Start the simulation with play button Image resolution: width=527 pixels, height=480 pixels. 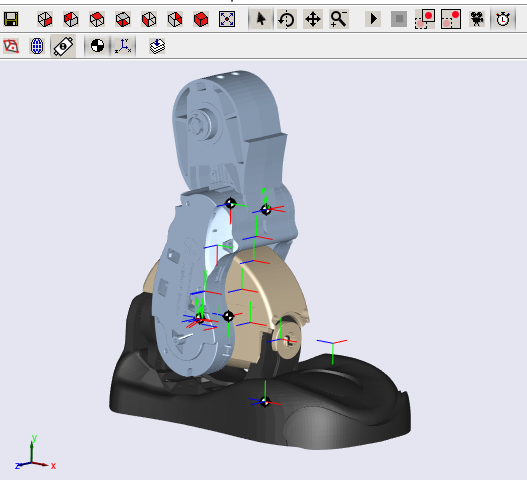pos(373,19)
